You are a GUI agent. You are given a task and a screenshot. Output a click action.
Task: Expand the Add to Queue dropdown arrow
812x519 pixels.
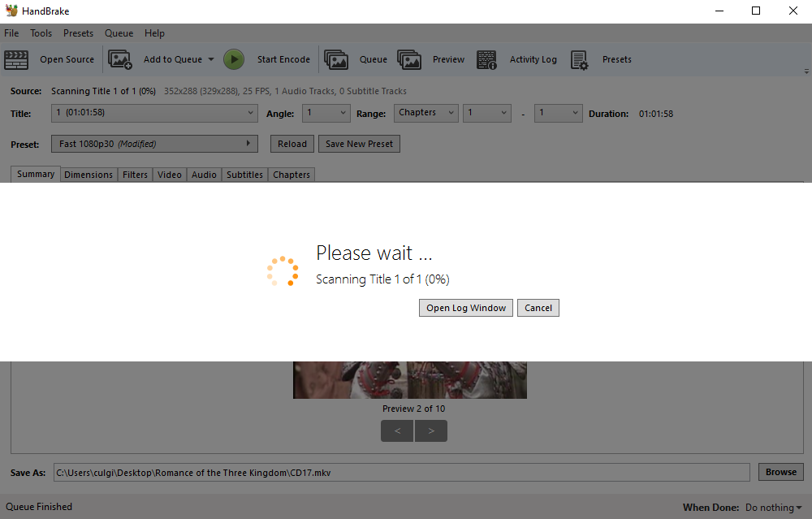click(x=211, y=59)
